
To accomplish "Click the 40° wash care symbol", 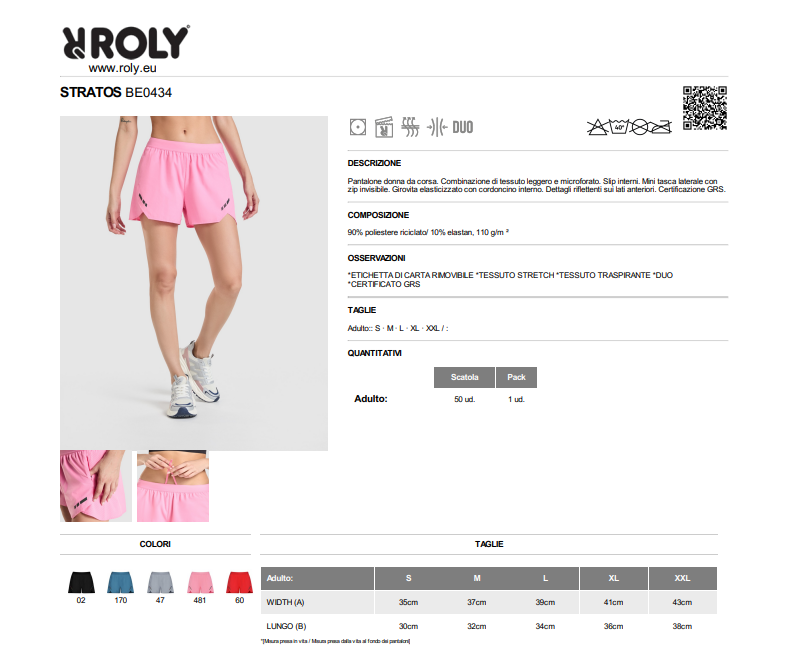I will 619,127.
